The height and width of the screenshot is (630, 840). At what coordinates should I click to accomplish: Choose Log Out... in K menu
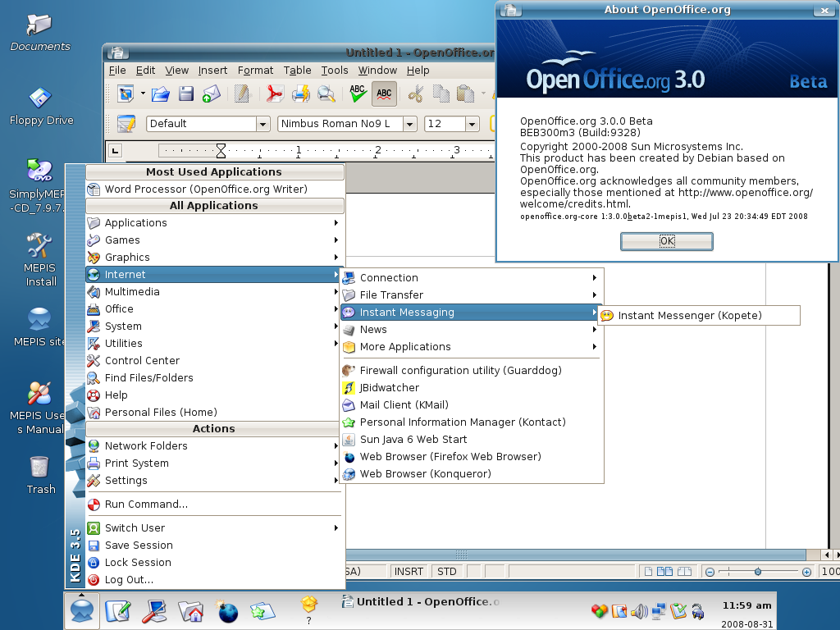click(x=214, y=580)
